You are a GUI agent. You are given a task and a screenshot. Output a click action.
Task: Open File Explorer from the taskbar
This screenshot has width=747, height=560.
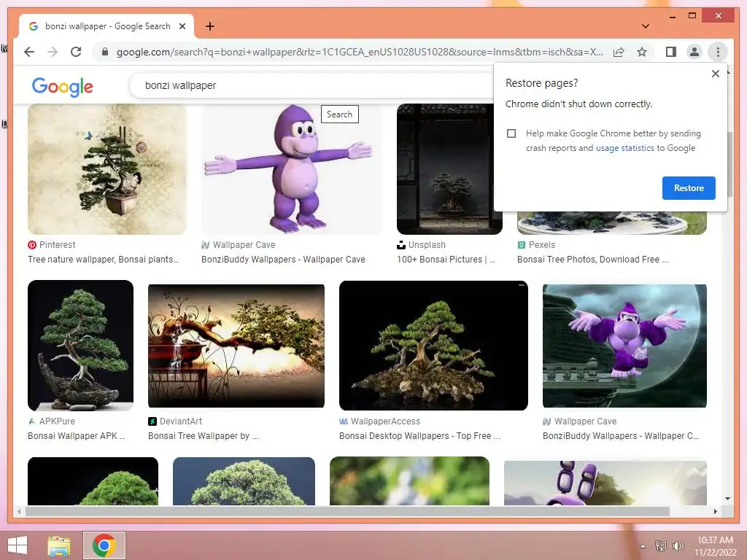[59, 545]
